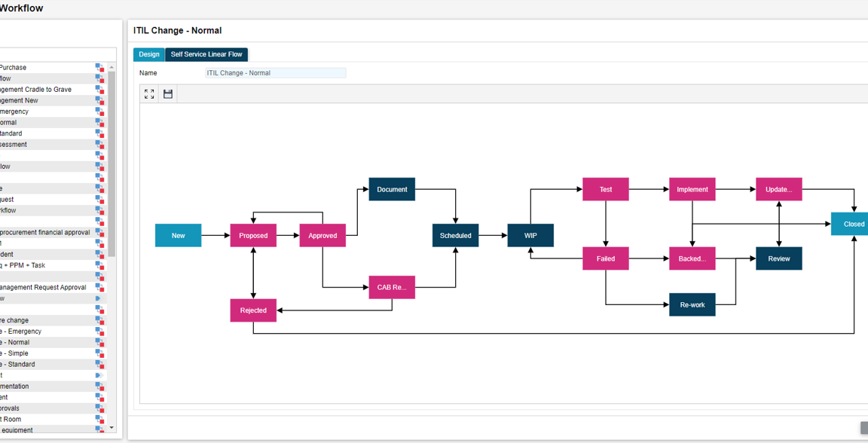The width and height of the screenshot is (868, 443).
Task: Select the Approved workflow node
Action: [x=322, y=235]
